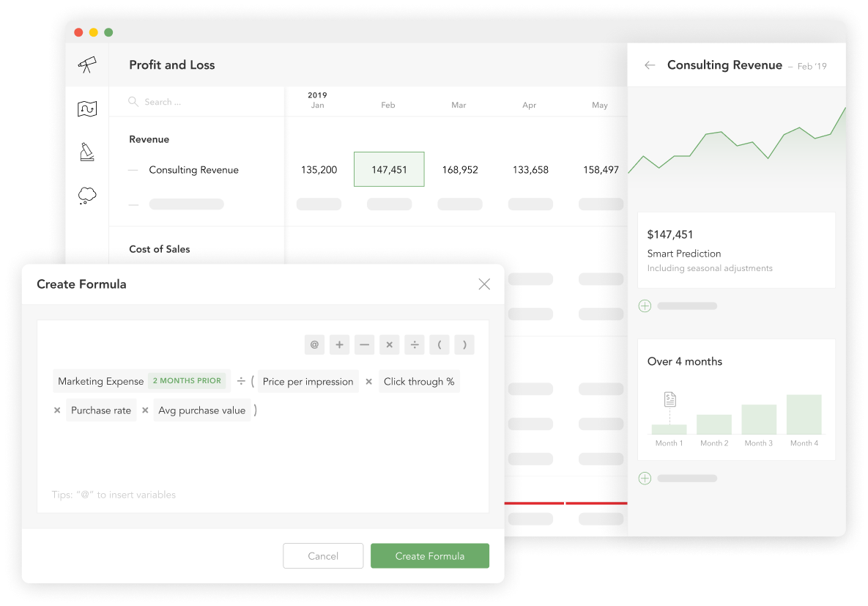The image size is (868, 606).
Task: Insert a variable using the @ button
Action: (314, 344)
